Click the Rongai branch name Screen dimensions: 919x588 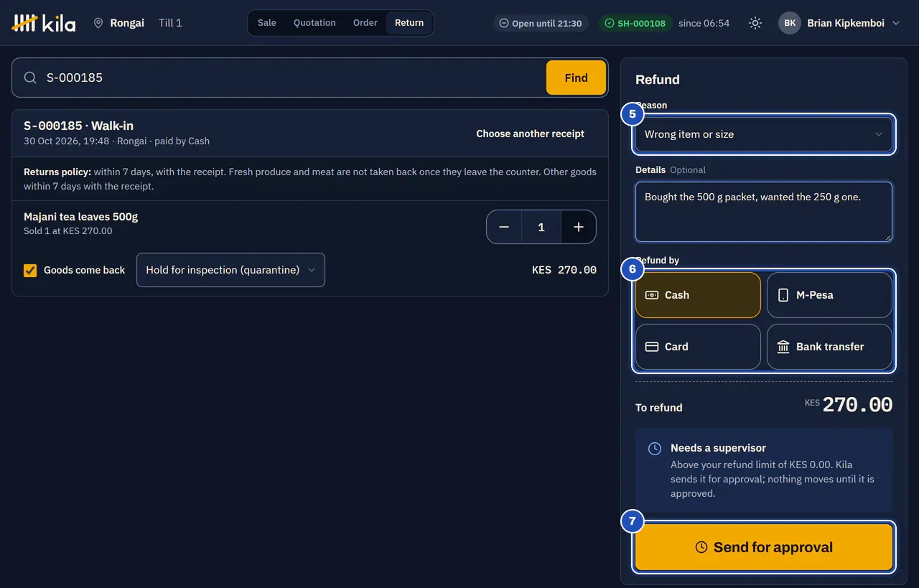127,23
